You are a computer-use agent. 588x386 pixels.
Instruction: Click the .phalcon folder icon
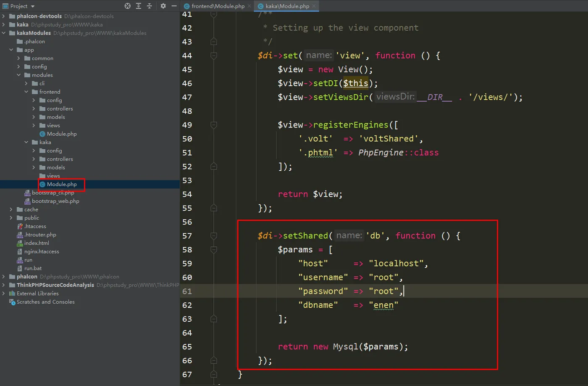coord(20,41)
